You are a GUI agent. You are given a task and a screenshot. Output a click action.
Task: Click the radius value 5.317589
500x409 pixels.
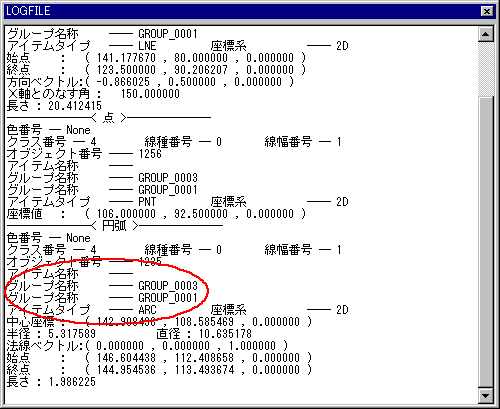pos(72,334)
